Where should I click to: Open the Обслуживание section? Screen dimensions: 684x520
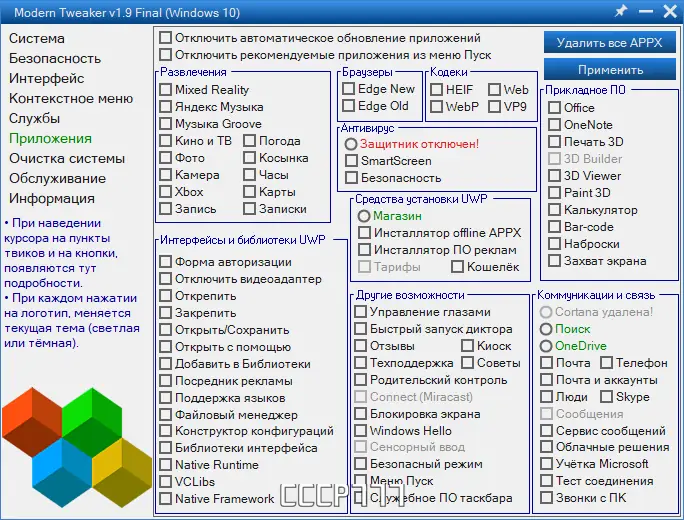click(x=58, y=179)
